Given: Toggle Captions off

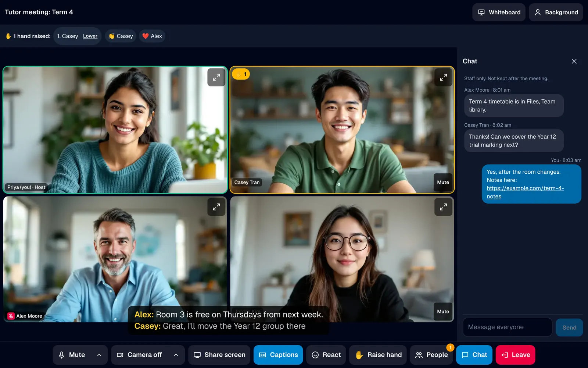Looking at the screenshot, I should [278, 355].
